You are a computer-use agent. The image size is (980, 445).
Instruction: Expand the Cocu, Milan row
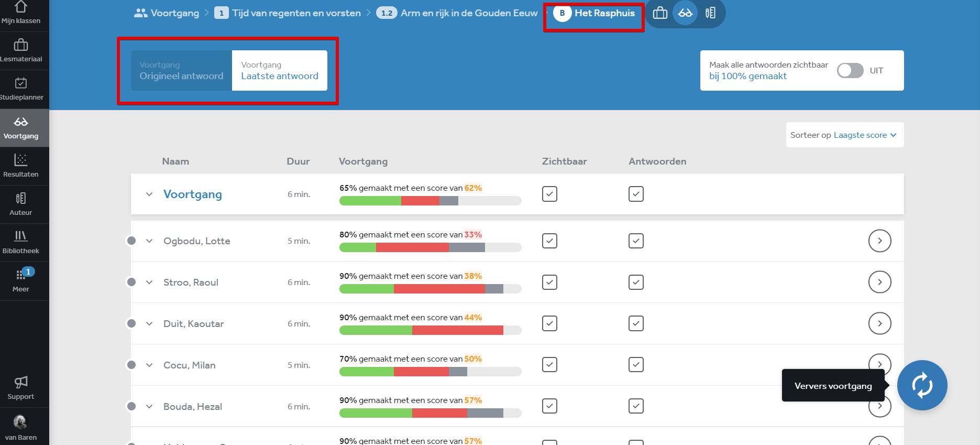[149, 365]
